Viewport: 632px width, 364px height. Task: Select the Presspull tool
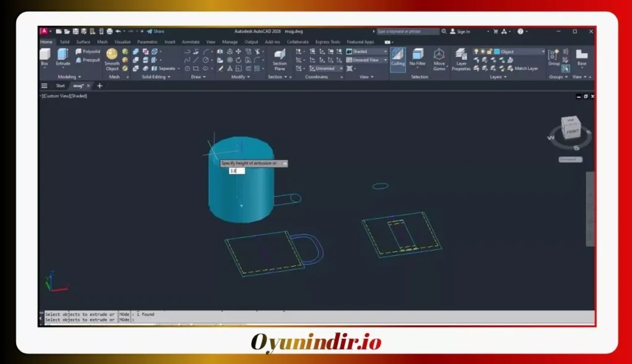point(88,60)
